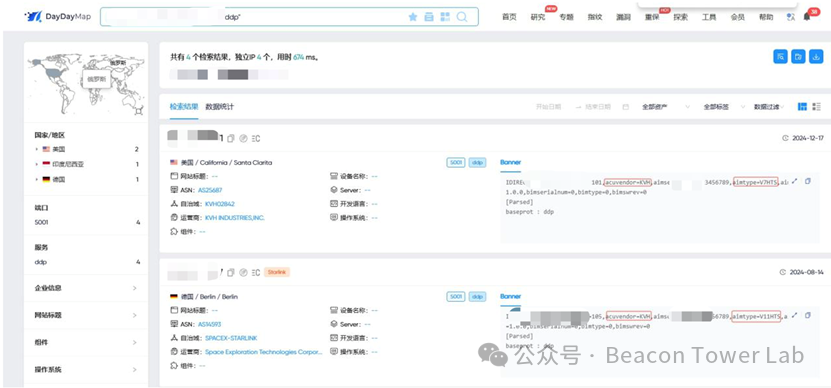
Task: Click ddp tag on Berlin result
Action: tap(478, 296)
